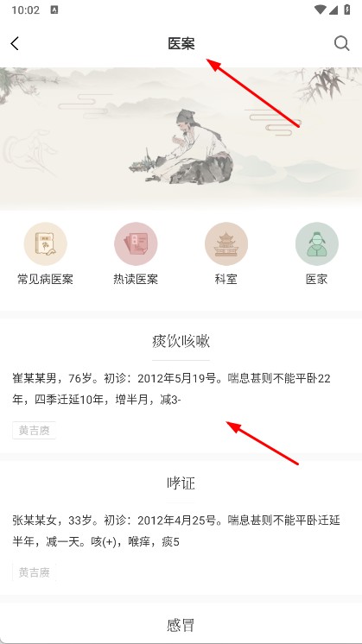Click the battery status icon
This screenshot has height=644, width=362.
pos(347,9)
